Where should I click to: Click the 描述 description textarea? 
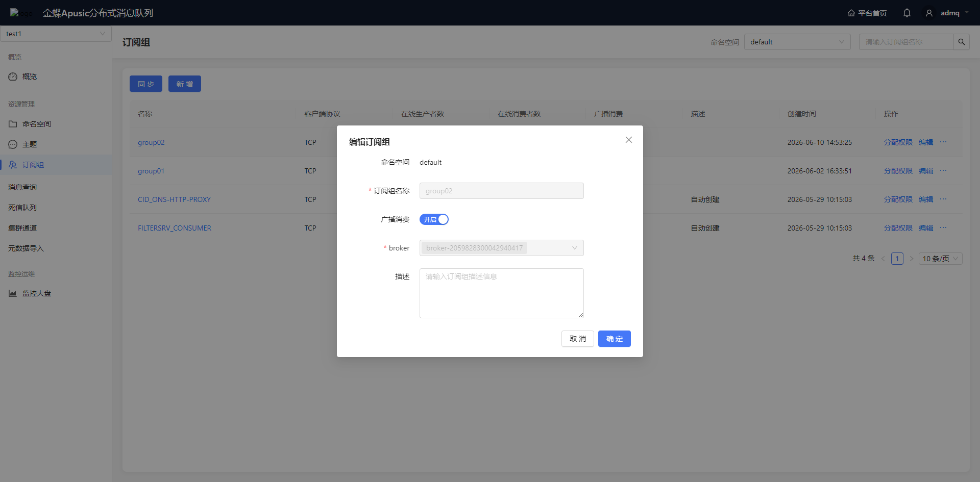501,293
